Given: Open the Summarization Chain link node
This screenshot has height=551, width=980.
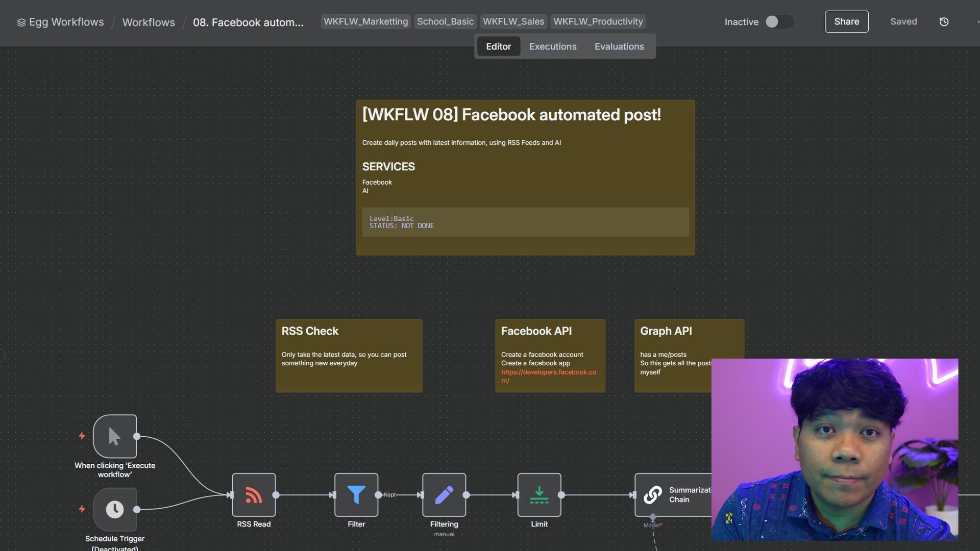Looking at the screenshot, I should 653,494.
